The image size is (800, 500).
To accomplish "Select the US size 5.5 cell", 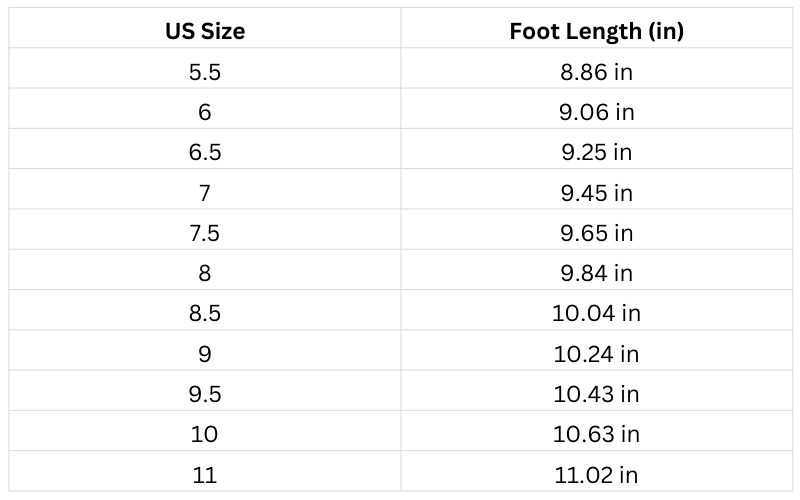I will point(205,72).
